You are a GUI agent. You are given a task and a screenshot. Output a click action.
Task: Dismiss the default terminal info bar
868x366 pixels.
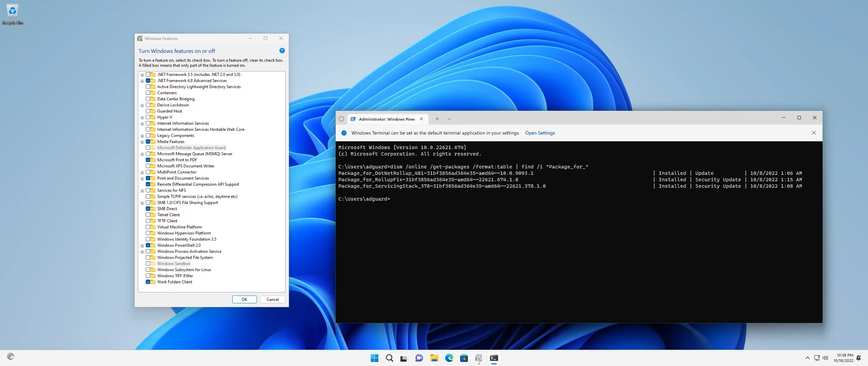point(814,133)
